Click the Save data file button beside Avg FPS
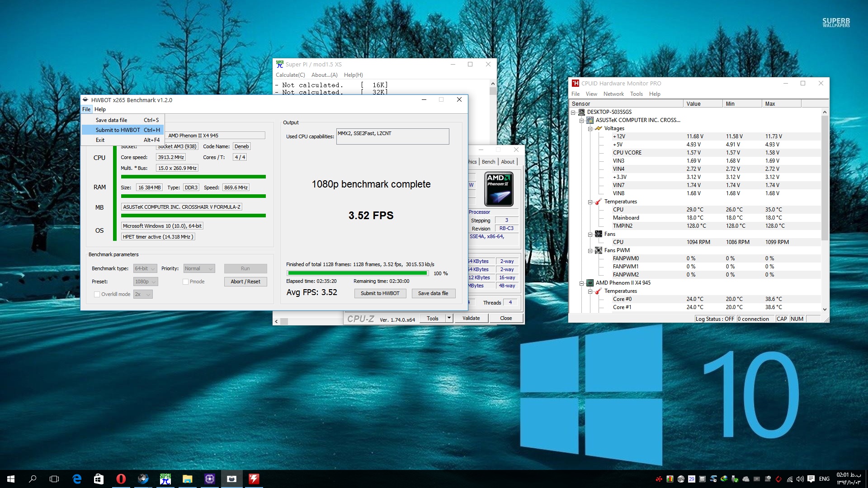 click(433, 293)
